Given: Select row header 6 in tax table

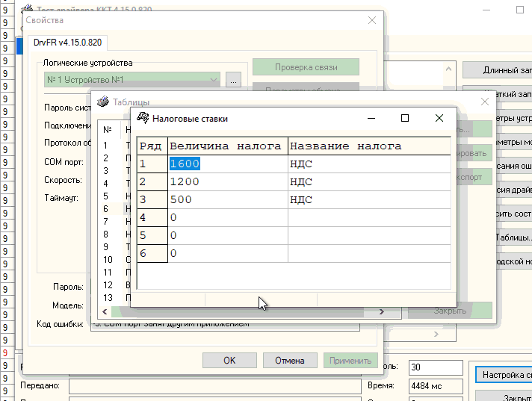Looking at the screenshot, I should tap(152, 254).
